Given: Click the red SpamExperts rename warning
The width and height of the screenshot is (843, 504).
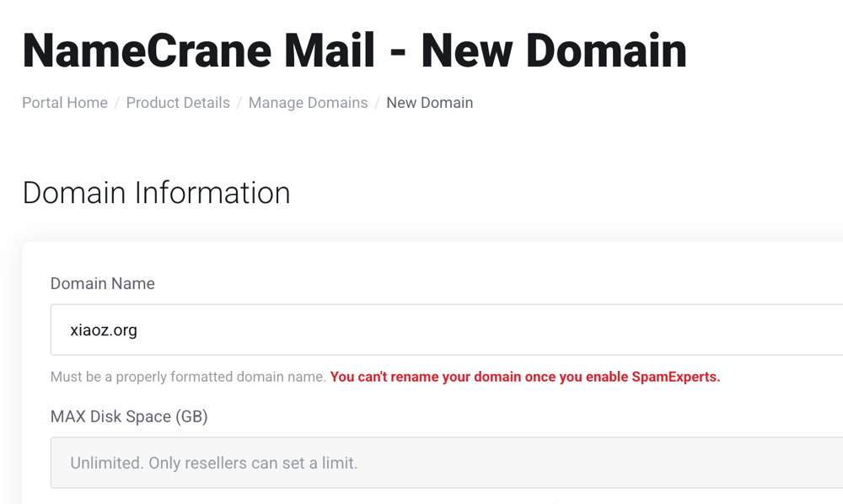Looking at the screenshot, I should tap(524, 377).
